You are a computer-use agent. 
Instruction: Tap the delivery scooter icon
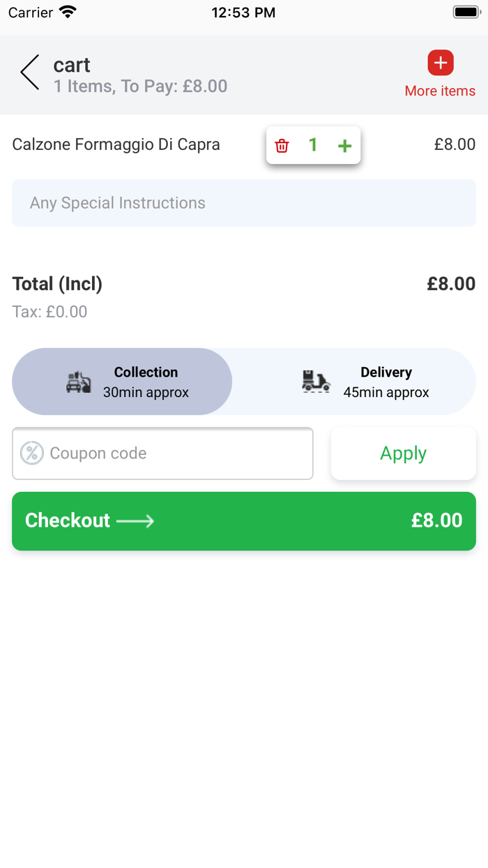[x=316, y=382]
